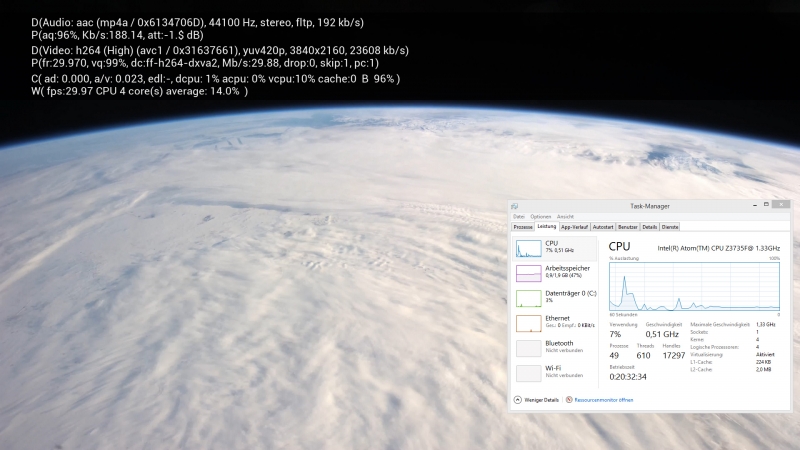Select the Ethernet graph thumbnail
Image resolution: width=800 pixels, height=450 pixels.
[x=528, y=323]
